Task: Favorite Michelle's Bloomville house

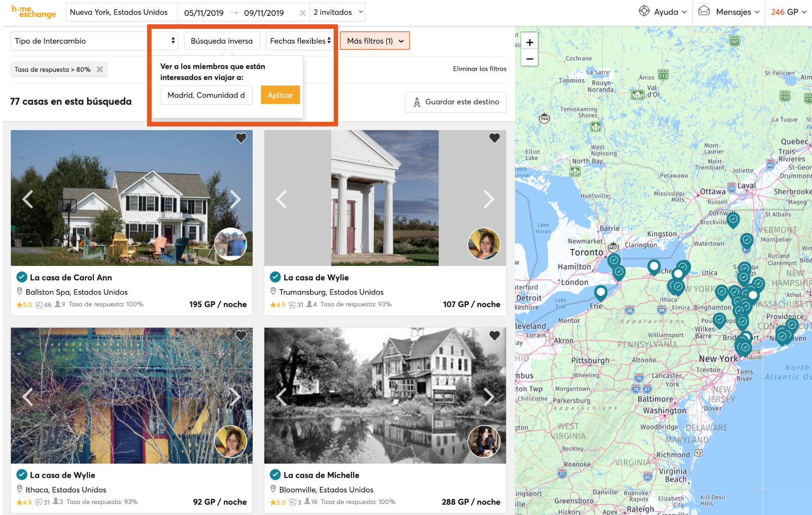Action: click(495, 335)
